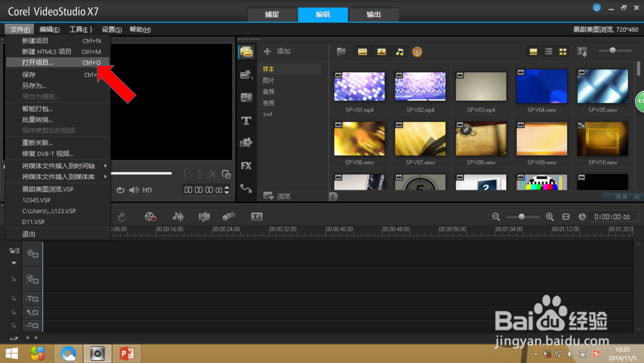644x363 pixels.
Task: Open the Graphic library icon
Action: pyautogui.click(x=247, y=142)
